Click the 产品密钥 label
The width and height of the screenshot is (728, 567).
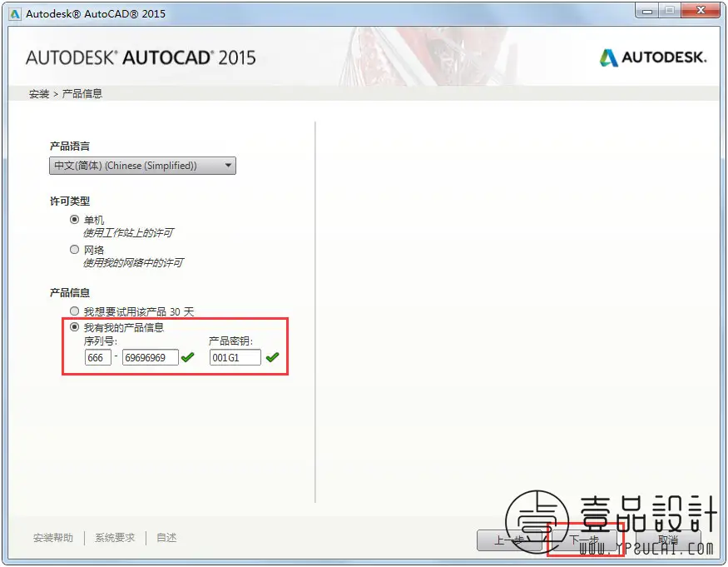(230, 341)
